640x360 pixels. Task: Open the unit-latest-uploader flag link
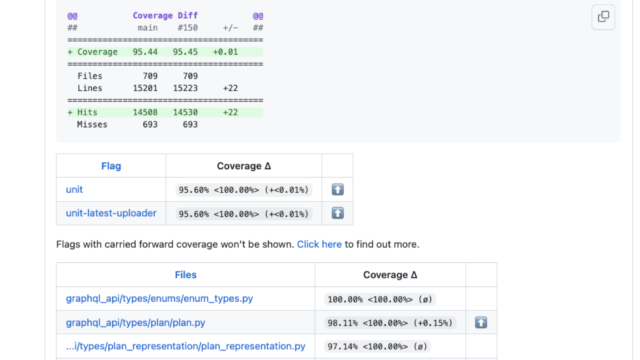tap(111, 213)
